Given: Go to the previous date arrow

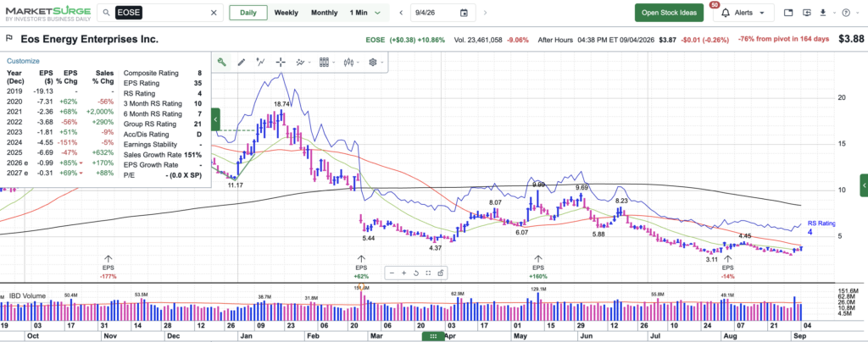Looking at the screenshot, I should 401,13.
